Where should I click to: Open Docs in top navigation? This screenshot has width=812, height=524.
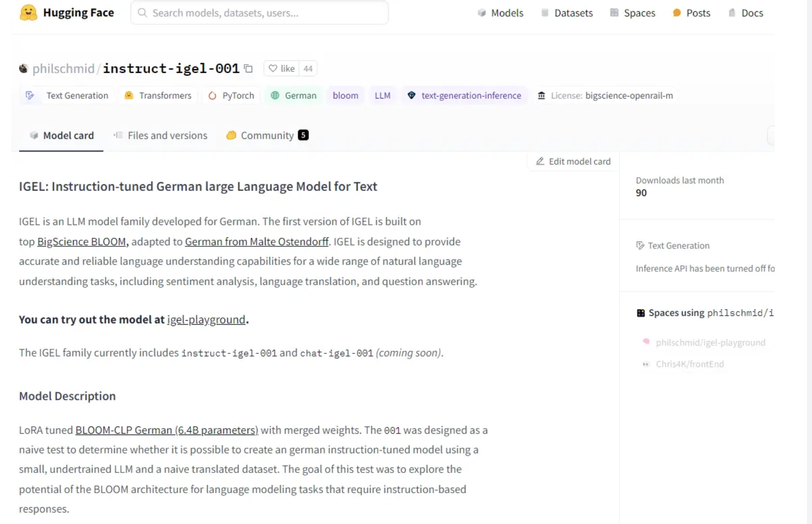(x=746, y=13)
